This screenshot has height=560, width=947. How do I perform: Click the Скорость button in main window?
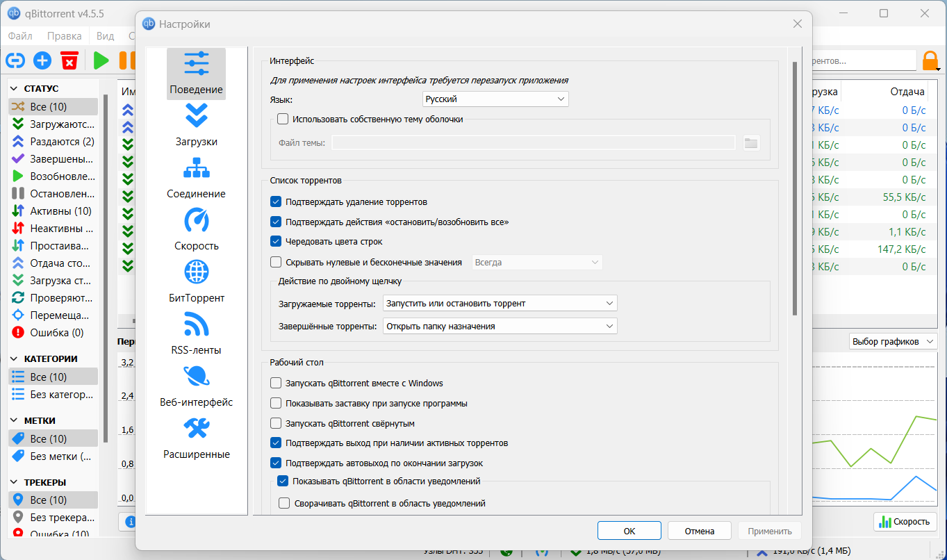(905, 522)
